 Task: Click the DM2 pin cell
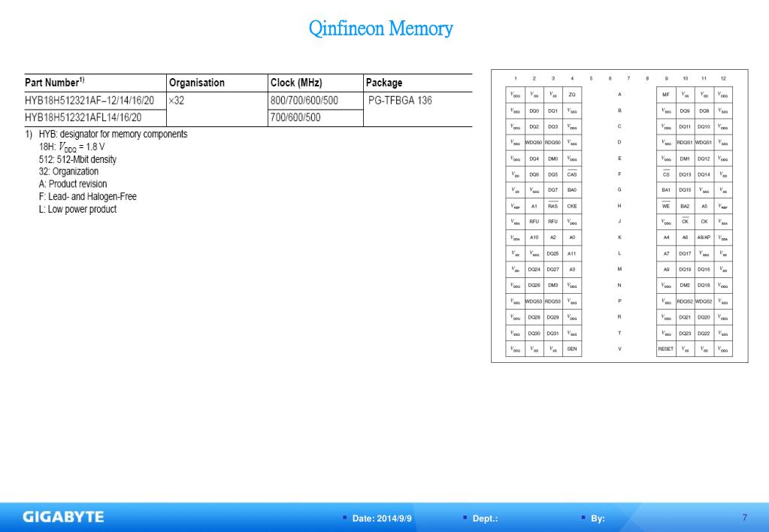[x=685, y=285]
